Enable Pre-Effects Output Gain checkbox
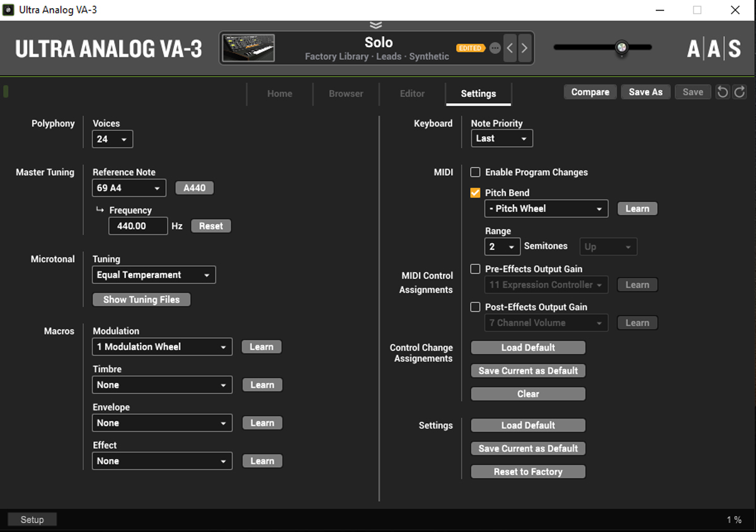 click(476, 269)
